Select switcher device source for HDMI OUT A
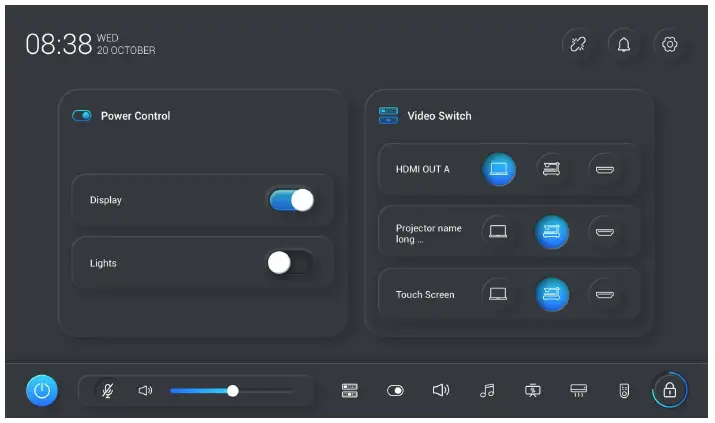This screenshot has height=423, width=715. [x=551, y=169]
